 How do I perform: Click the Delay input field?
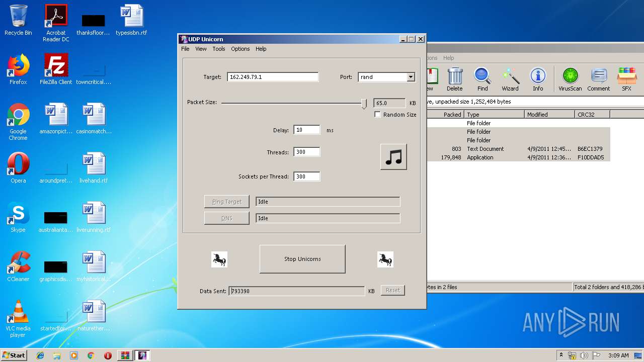click(307, 130)
